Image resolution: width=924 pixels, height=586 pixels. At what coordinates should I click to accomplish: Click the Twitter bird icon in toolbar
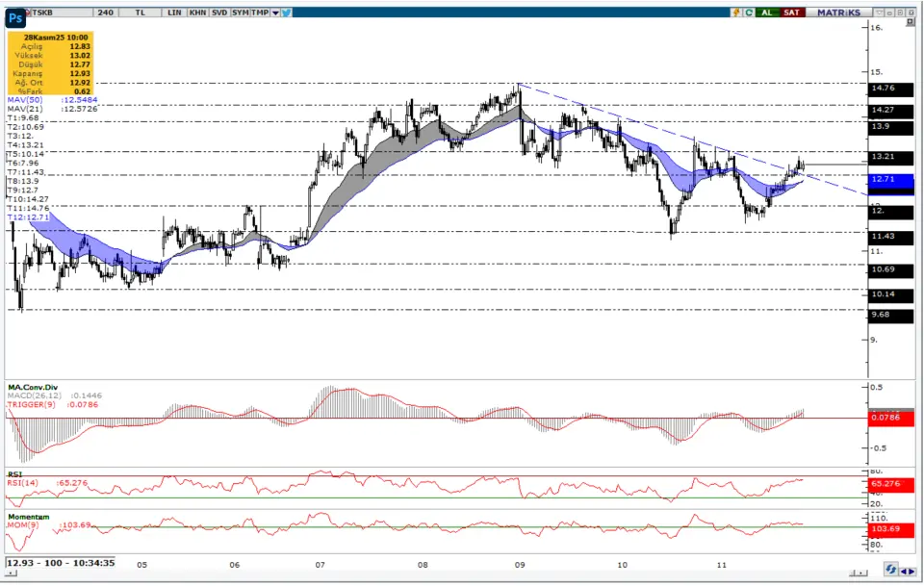[x=288, y=13]
